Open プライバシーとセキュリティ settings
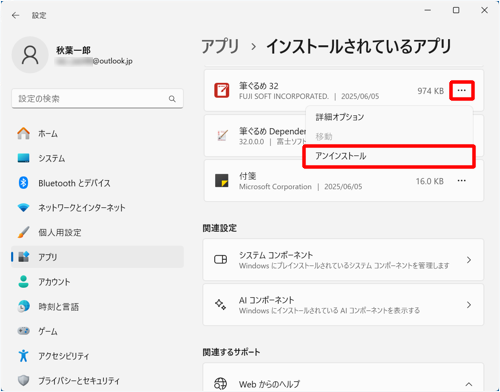 click(97, 380)
